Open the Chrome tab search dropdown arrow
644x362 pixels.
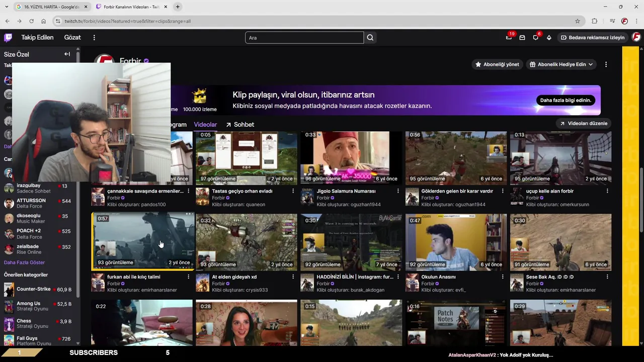7,7
